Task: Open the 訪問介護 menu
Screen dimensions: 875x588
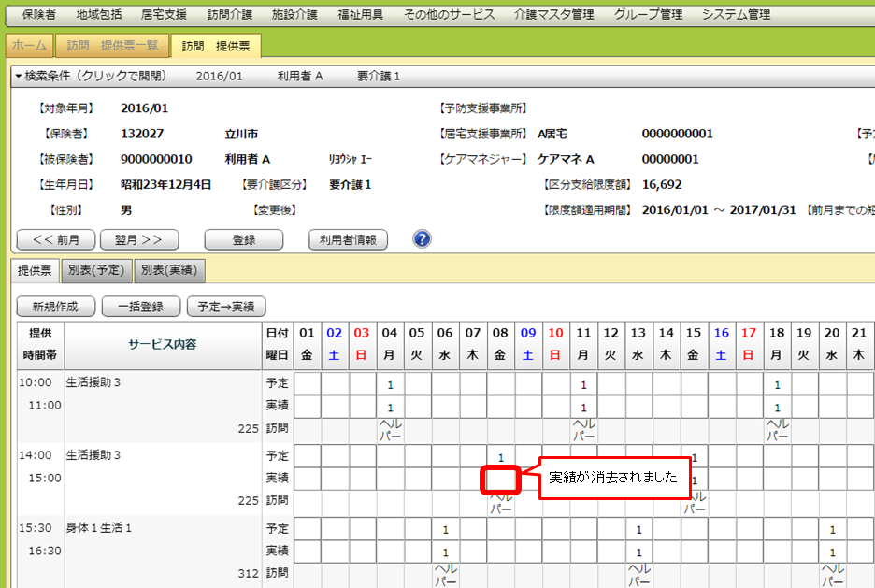Action: [x=230, y=14]
